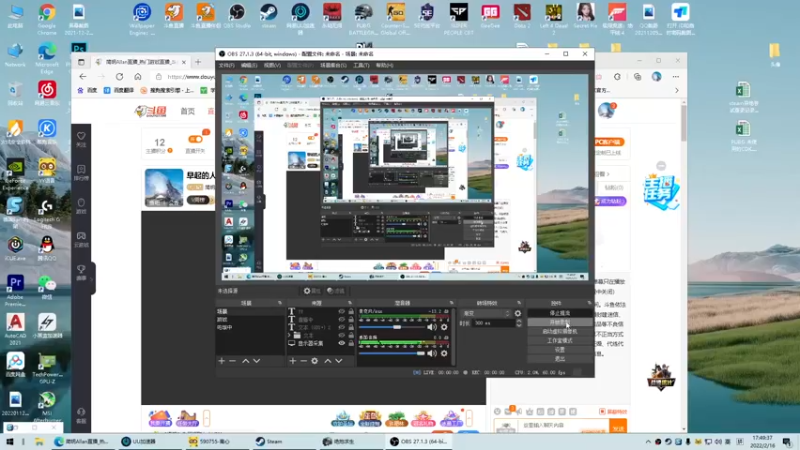Adjust 麦克风/Aux volume slider
The width and height of the screenshot is (800, 450).
click(x=393, y=327)
